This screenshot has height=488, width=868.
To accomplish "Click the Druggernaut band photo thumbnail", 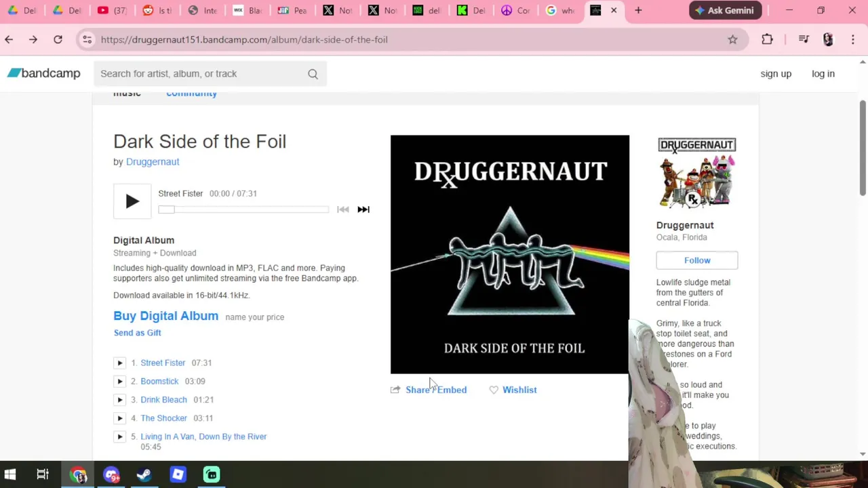I will (697, 173).
